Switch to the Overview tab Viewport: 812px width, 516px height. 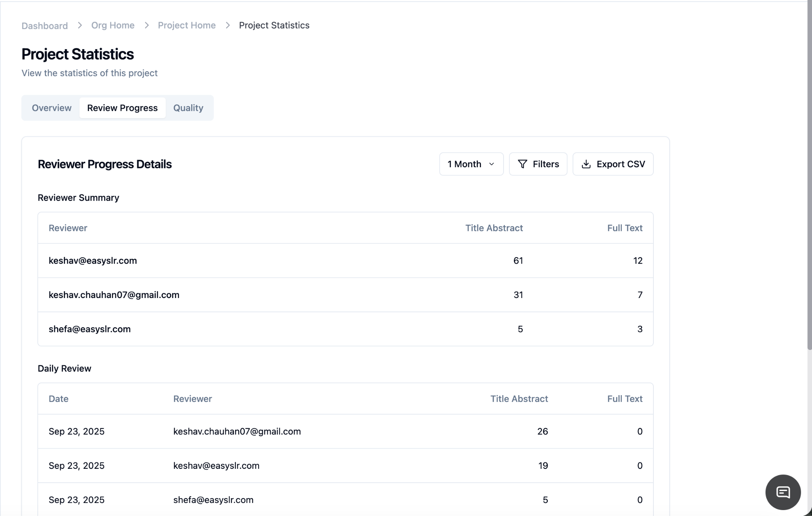coord(52,108)
